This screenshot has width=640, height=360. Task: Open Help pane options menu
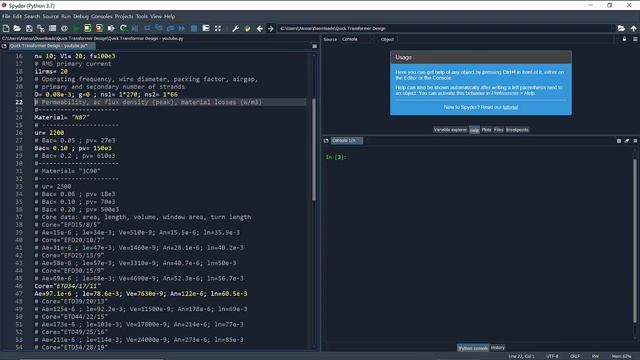[635, 39]
